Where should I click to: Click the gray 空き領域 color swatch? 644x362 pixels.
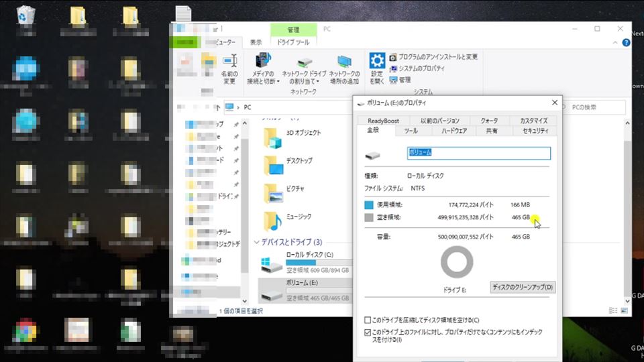coord(369,217)
